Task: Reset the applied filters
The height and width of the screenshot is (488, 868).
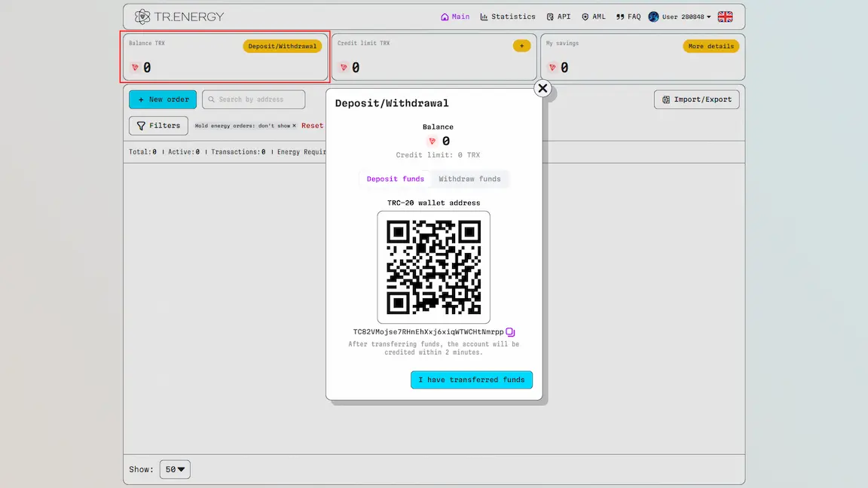Action: (x=312, y=126)
